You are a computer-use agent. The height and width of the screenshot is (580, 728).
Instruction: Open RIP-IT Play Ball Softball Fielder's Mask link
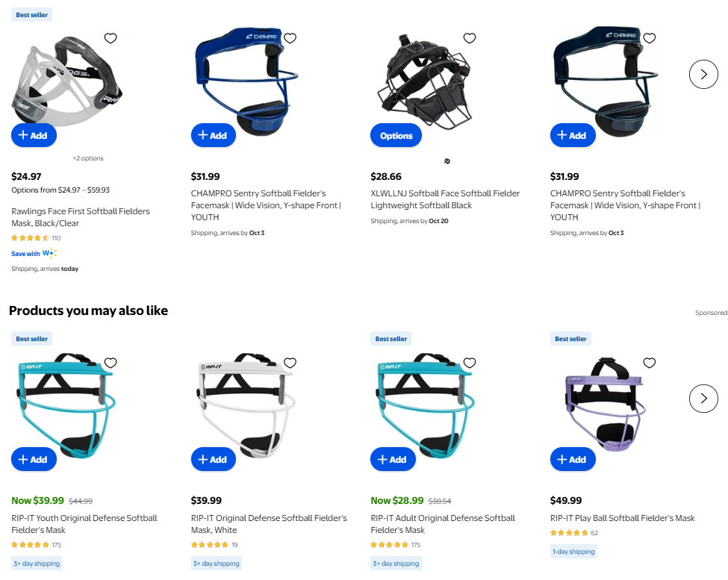pyautogui.click(x=622, y=518)
